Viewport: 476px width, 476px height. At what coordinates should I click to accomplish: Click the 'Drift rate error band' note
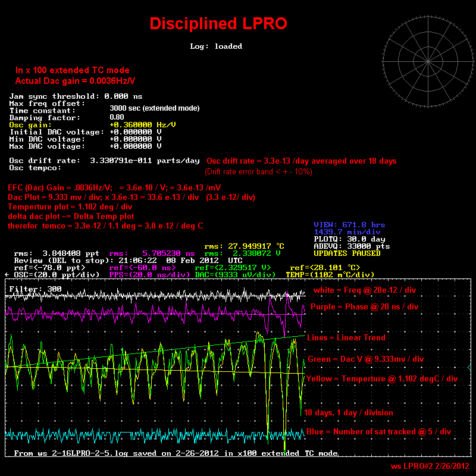258,172
